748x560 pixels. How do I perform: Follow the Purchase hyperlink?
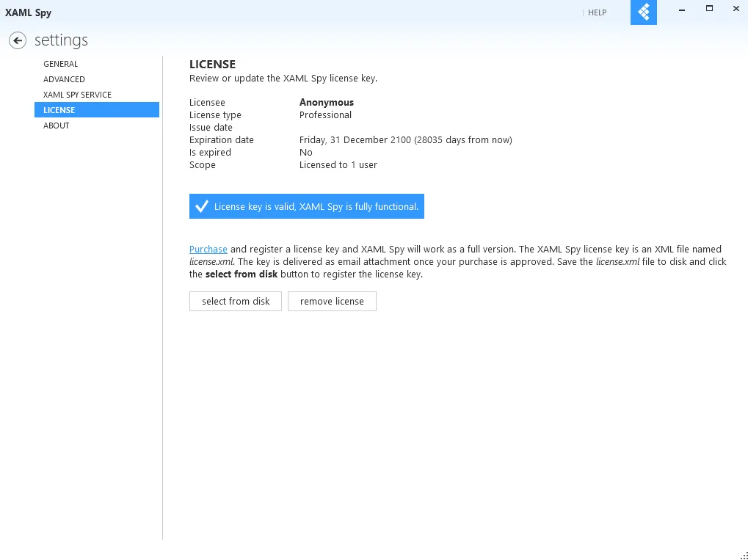[208, 249]
